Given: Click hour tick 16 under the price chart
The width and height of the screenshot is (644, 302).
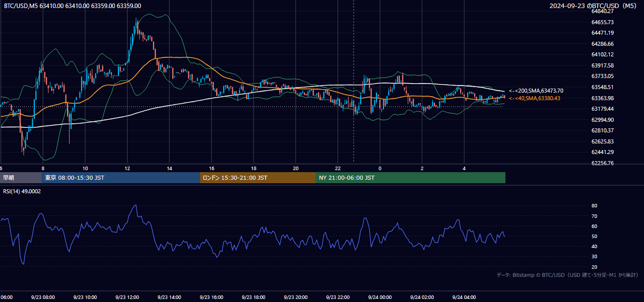Looking at the screenshot, I should pos(212,168).
